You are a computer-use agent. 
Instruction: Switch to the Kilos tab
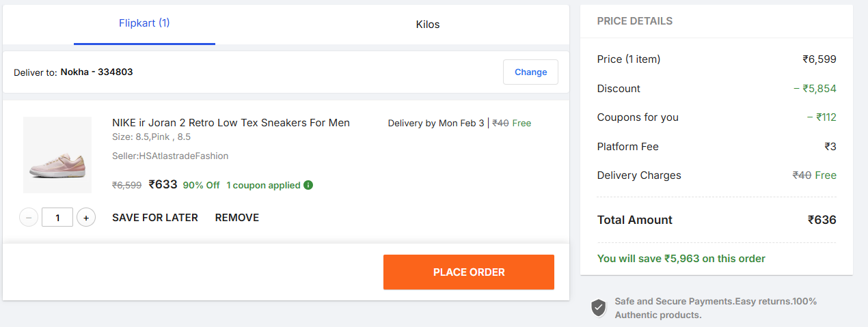coord(428,25)
